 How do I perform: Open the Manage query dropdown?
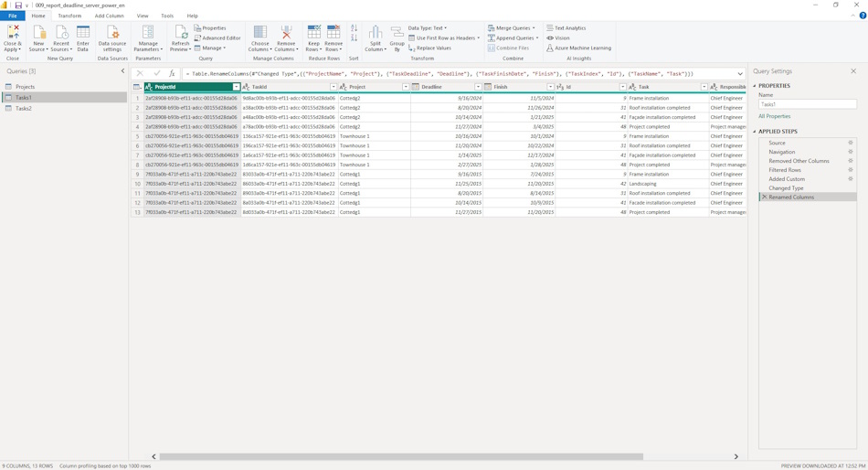pos(210,48)
